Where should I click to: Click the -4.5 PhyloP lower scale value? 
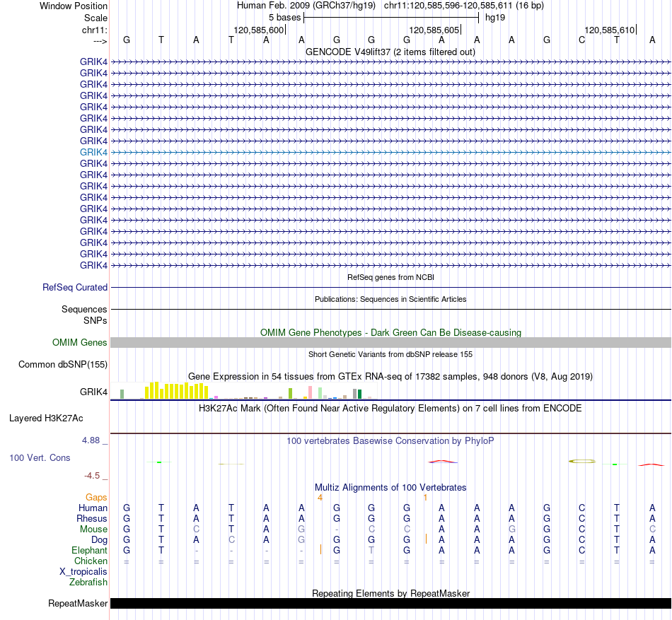tap(92, 476)
